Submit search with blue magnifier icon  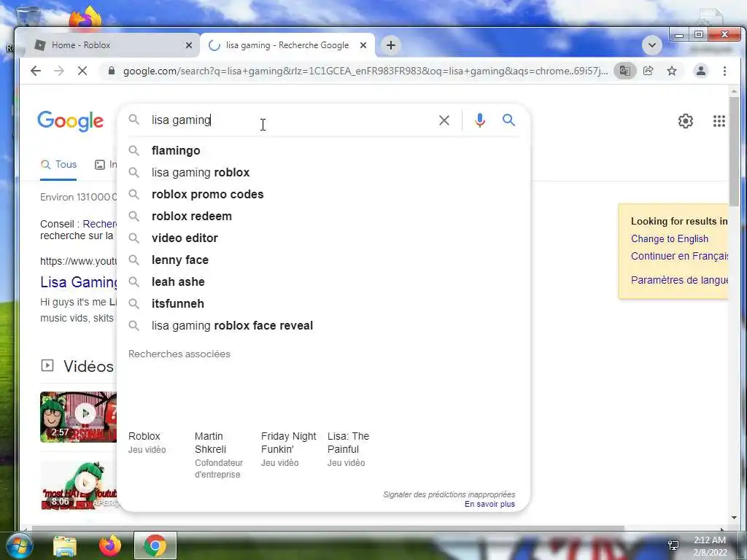click(x=508, y=120)
